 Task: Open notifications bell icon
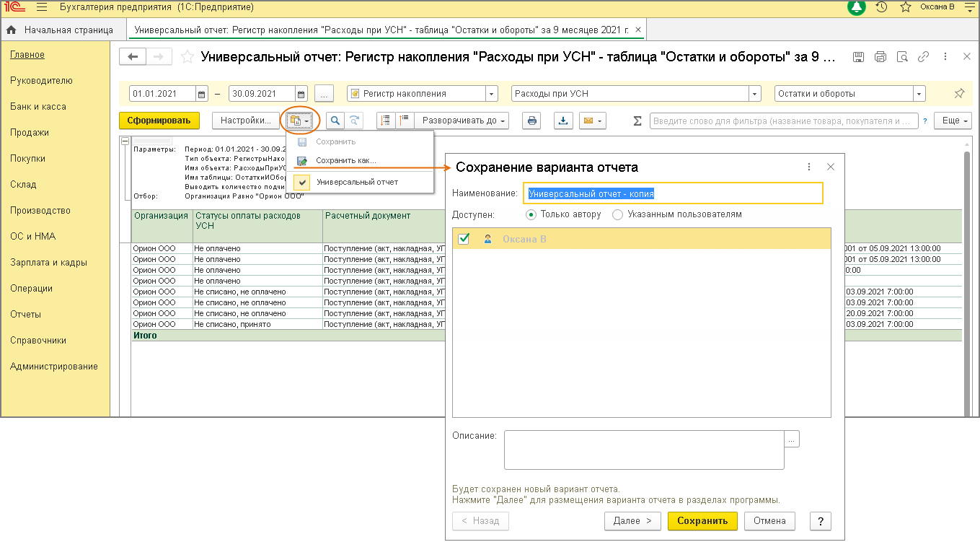click(x=857, y=7)
